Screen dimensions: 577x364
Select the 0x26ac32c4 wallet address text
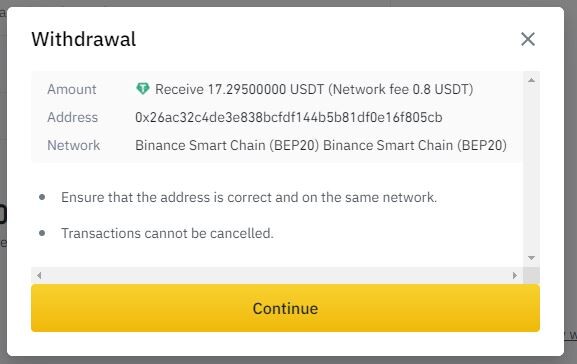pyautogui.click(x=288, y=117)
